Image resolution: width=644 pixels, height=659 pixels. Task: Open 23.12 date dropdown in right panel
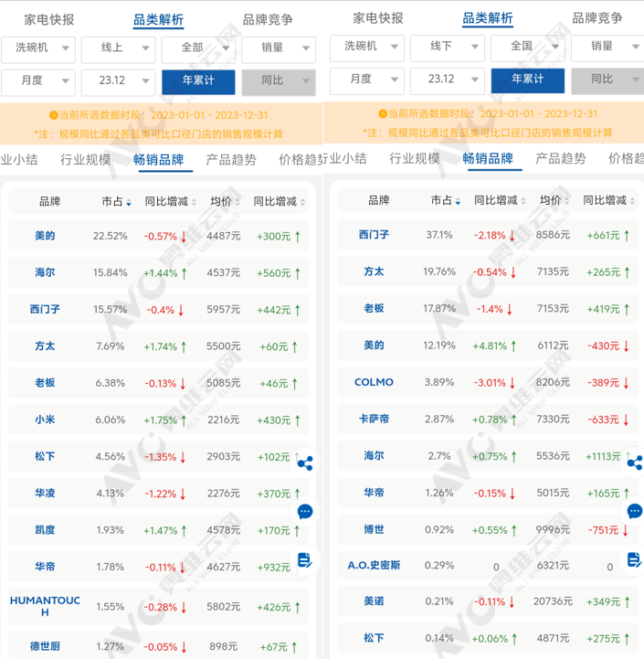[448, 80]
